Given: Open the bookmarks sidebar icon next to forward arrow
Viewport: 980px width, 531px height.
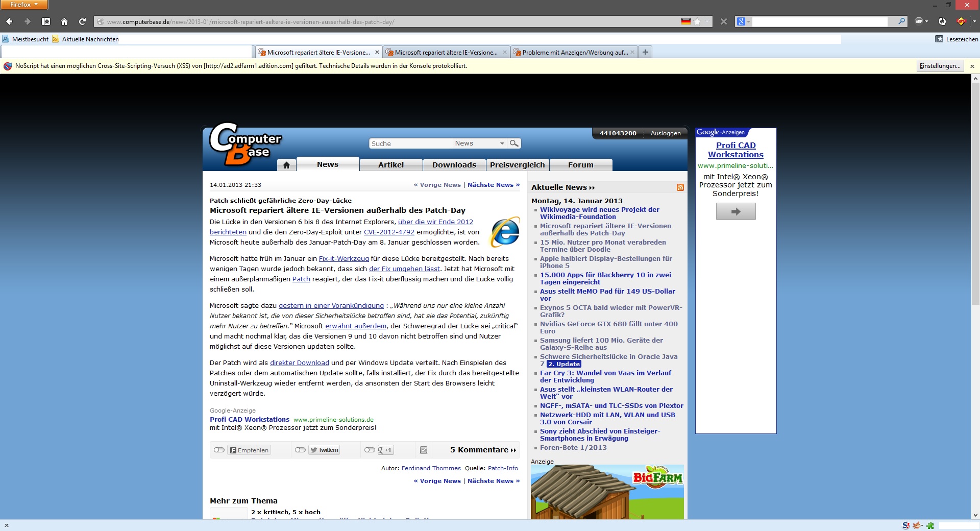Looking at the screenshot, I should [46, 21].
